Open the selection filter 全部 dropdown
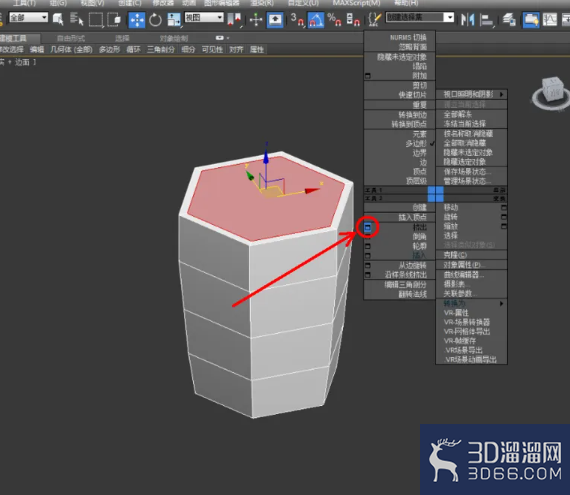 [x=28, y=17]
